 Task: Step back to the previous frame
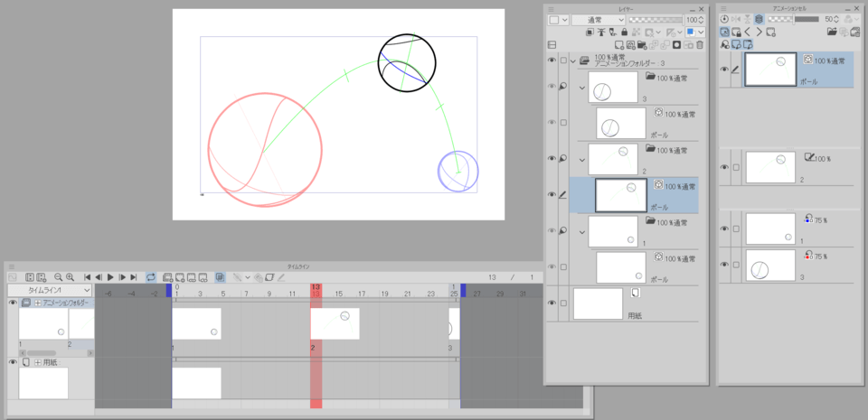point(99,277)
